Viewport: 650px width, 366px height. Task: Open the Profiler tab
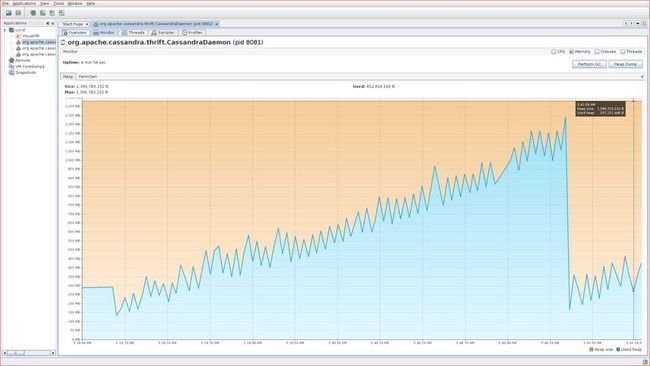point(193,32)
